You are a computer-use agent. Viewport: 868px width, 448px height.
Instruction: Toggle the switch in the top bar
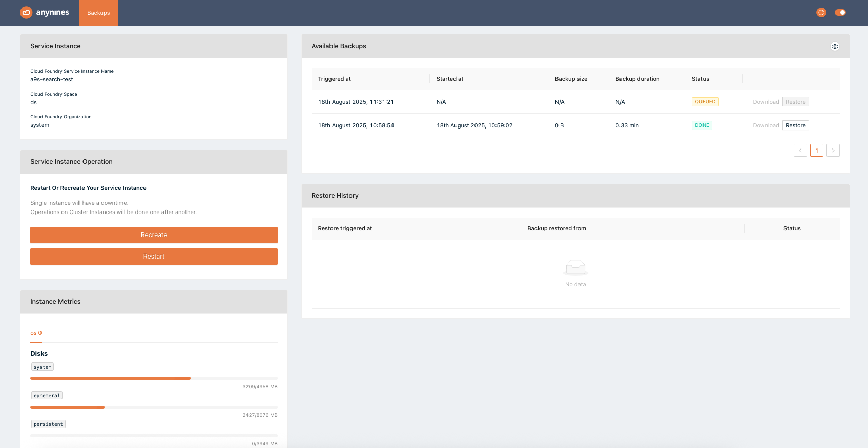coord(840,13)
